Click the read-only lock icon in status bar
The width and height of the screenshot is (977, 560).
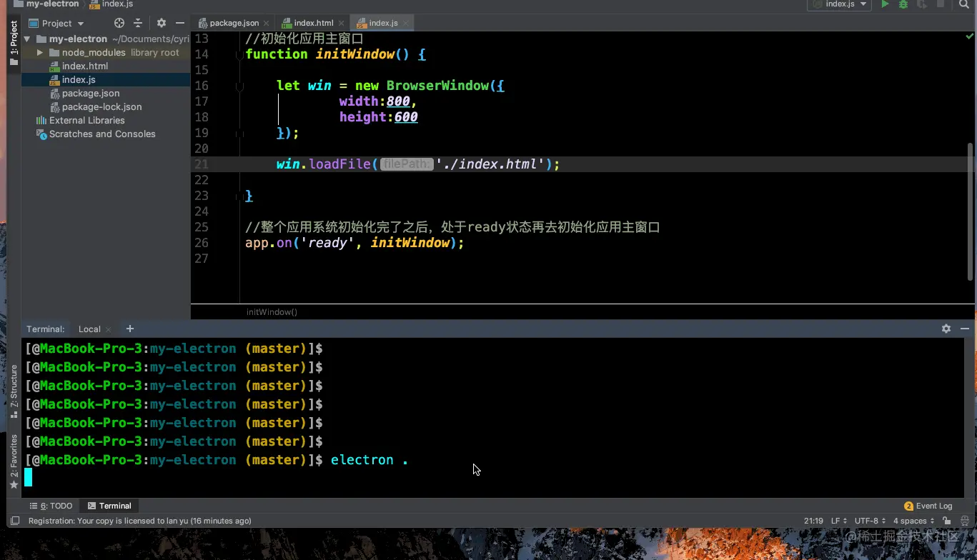946,521
